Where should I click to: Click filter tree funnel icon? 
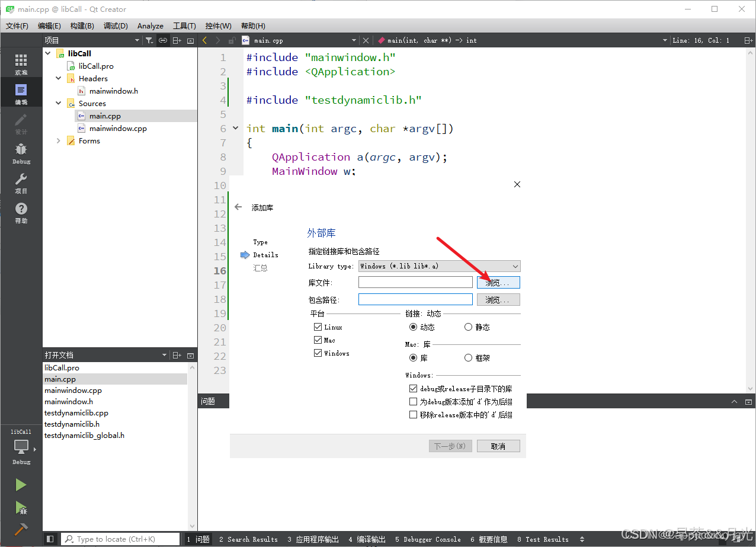coord(149,40)
